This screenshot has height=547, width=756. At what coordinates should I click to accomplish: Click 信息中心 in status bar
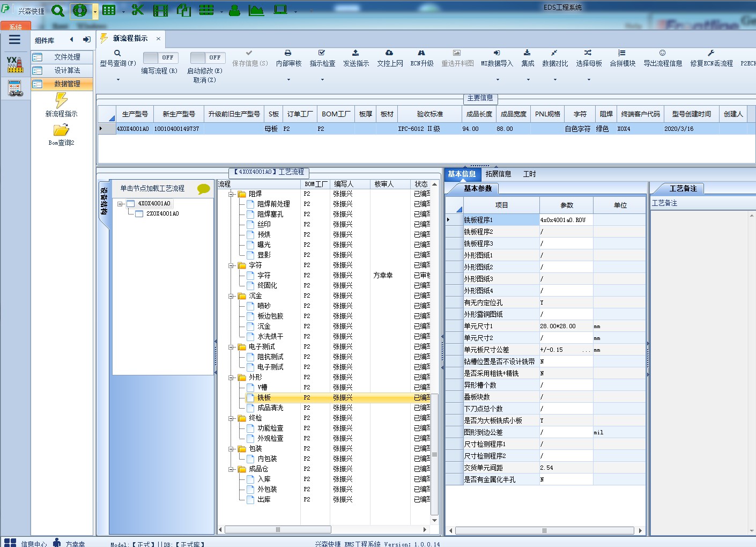34,543
